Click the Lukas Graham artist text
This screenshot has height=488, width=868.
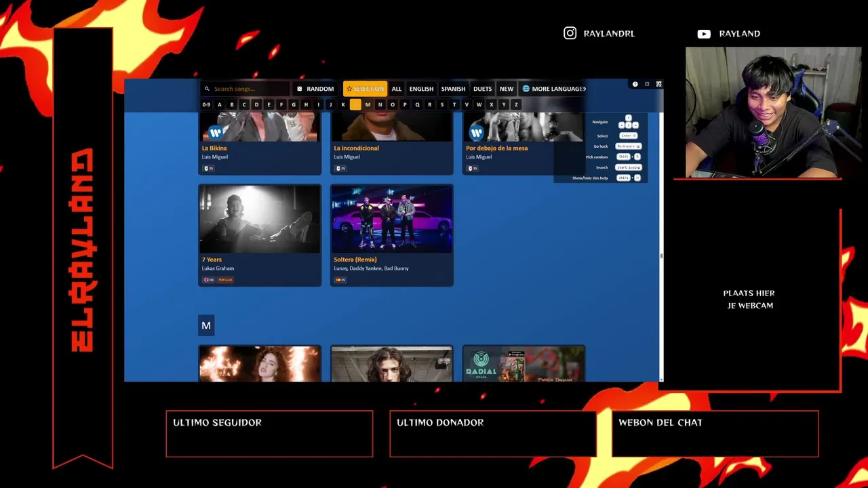click(x=218, y=268)
